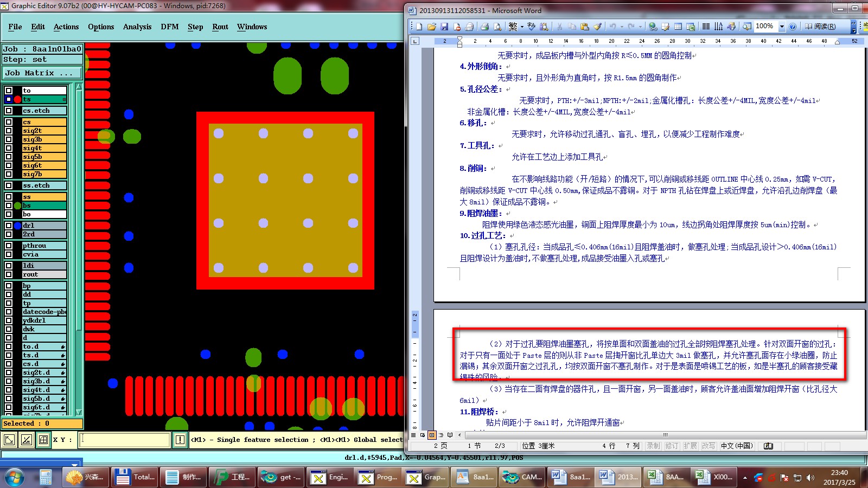Click the Windows Start button
The image size is (868, 488).
[14, 477]
